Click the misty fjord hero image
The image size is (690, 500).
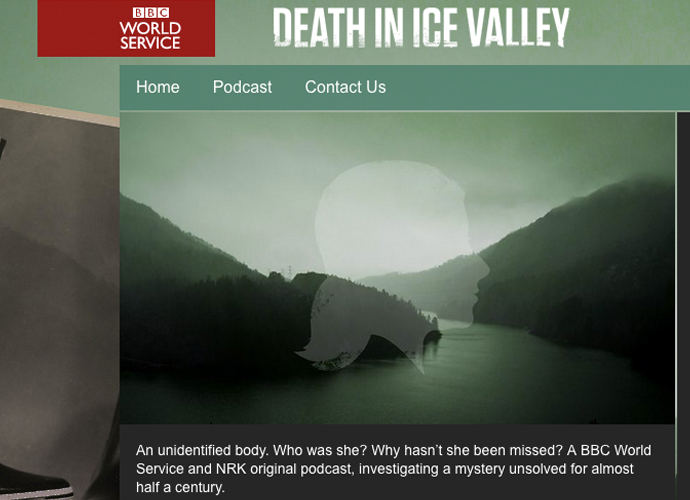point(397,268)
